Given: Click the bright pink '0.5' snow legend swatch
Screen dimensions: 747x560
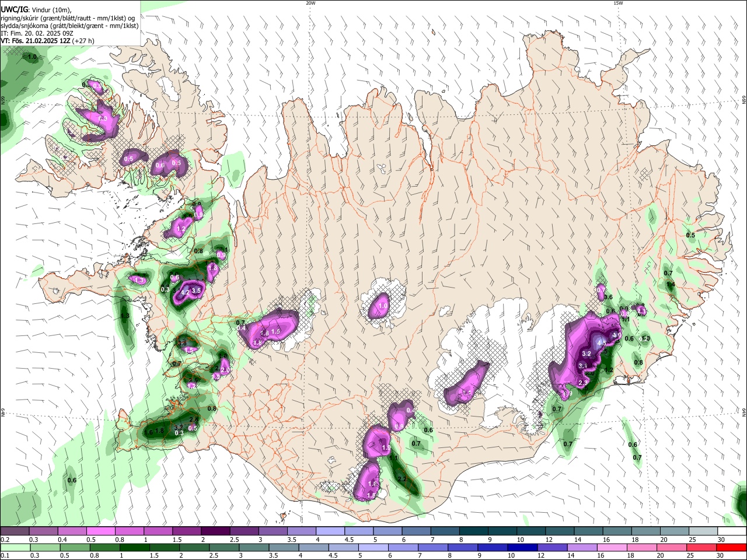Looking at the screenshot, I should tap(100, 532).
